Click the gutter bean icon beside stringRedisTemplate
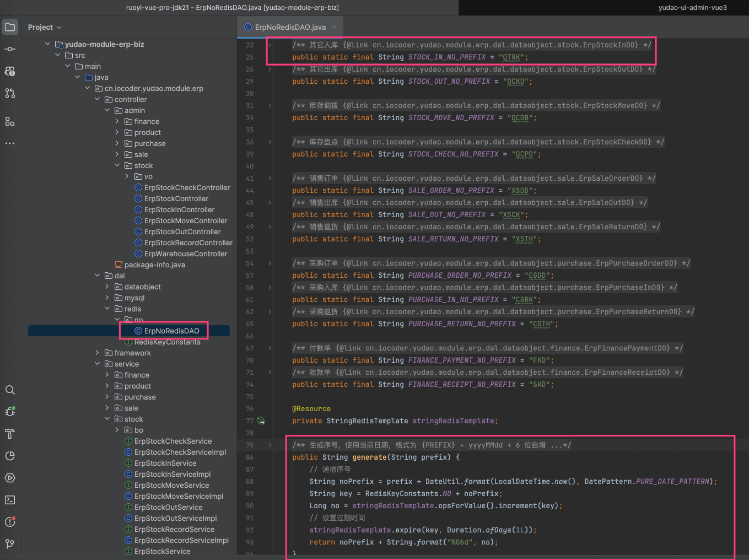The width and height of the screenshot is (749, 560). (x=261, y=421)
